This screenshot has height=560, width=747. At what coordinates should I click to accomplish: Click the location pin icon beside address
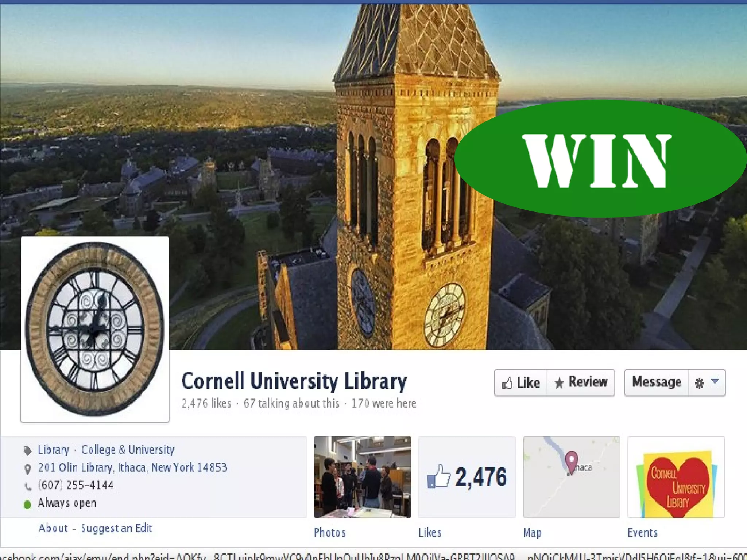click(27, 469)
